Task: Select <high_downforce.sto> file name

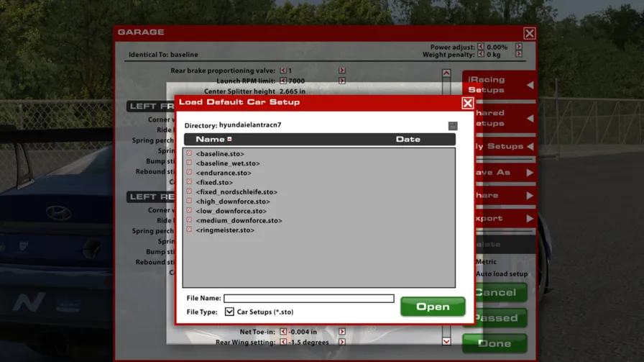Action: (233, 202)
